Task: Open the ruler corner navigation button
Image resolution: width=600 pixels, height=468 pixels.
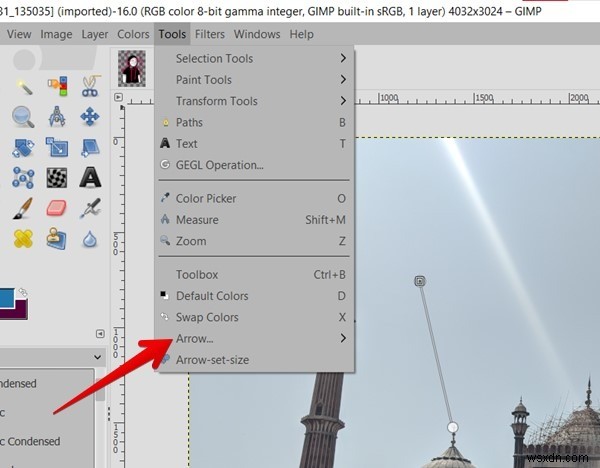Action: point(118,97)
